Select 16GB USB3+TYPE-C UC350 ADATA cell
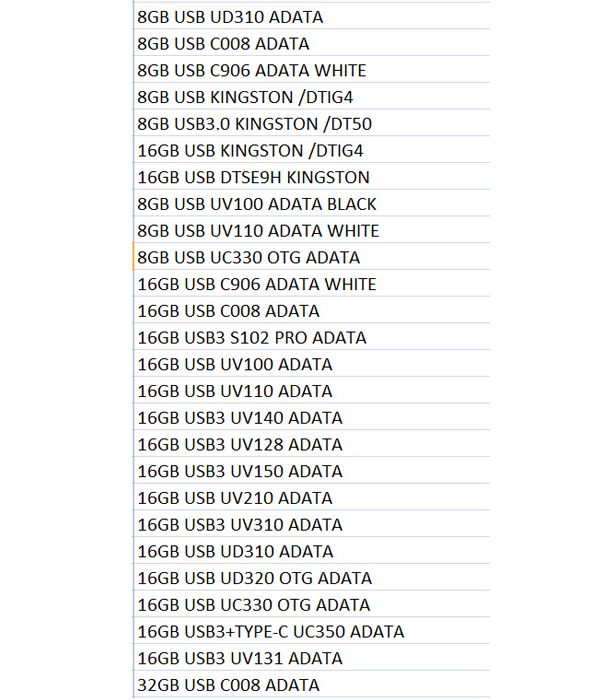This screenshot has width=600, height=700. [x=312, y=631]
